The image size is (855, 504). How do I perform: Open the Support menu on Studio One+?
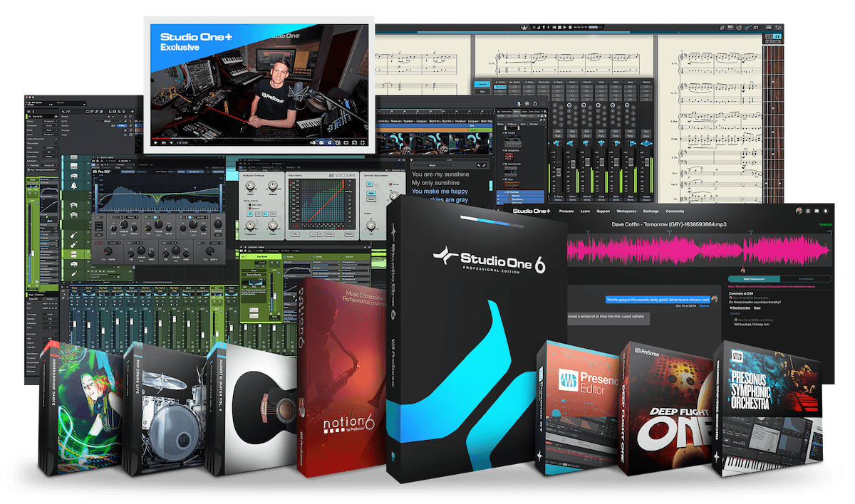[x=603, y=211]
